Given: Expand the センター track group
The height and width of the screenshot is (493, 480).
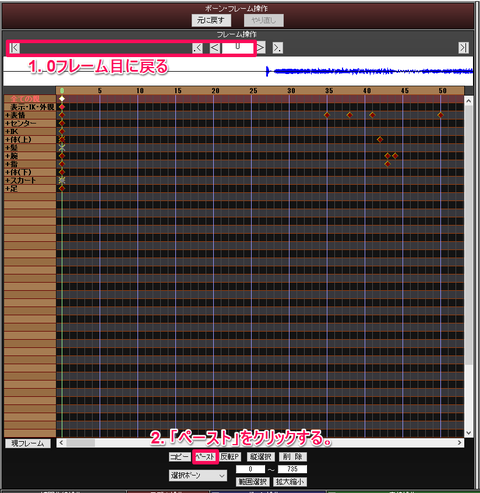Looking at the screenshot, I should [7, 123].
